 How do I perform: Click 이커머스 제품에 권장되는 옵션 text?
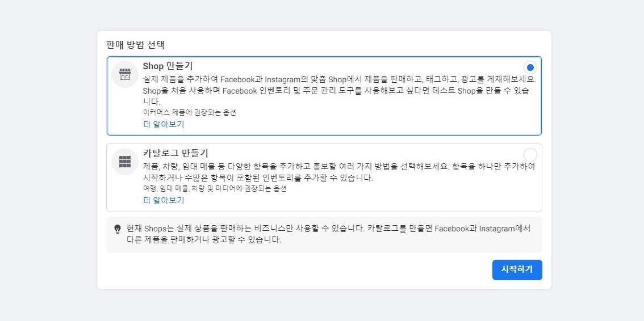coord(189,112)
